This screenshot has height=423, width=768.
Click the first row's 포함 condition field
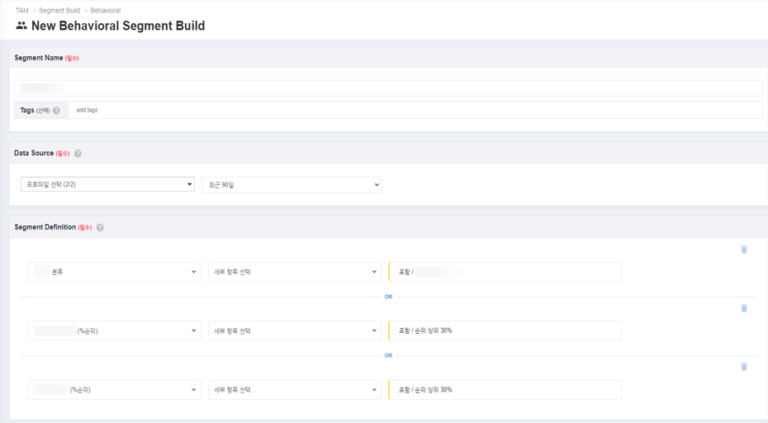click(505, 272)
